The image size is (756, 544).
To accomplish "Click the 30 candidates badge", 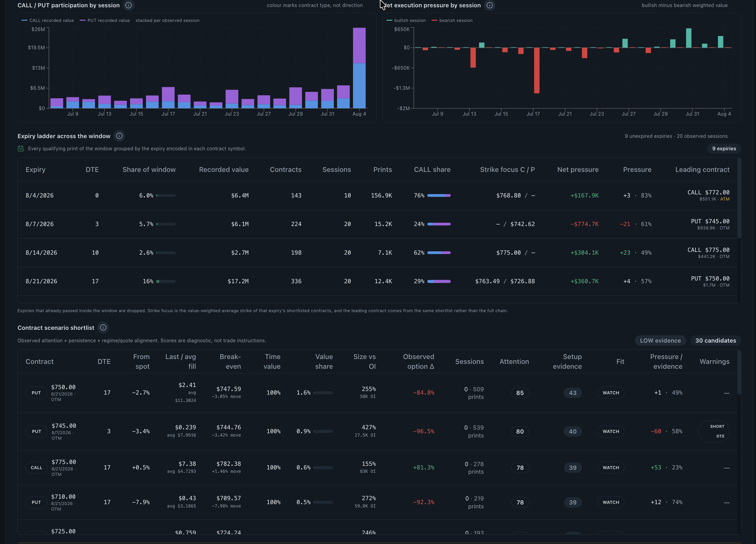I will (715, 340).
